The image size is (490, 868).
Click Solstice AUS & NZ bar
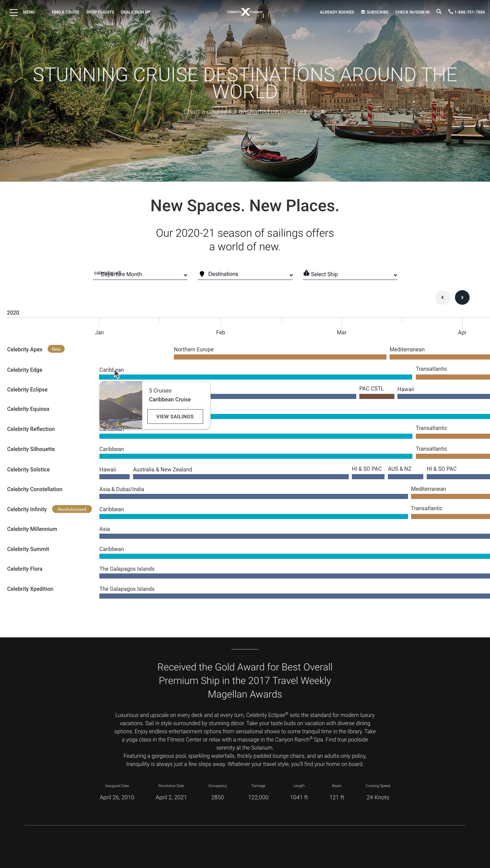(x=406, y=477)
